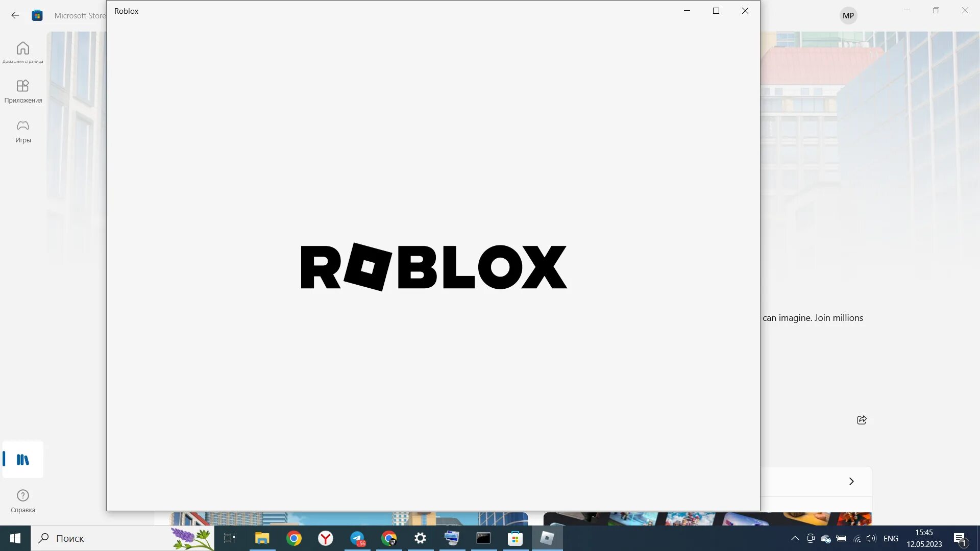Open Приложения section in sidebar
This screenshot has height=551, width=980.
tap(22, 91)
